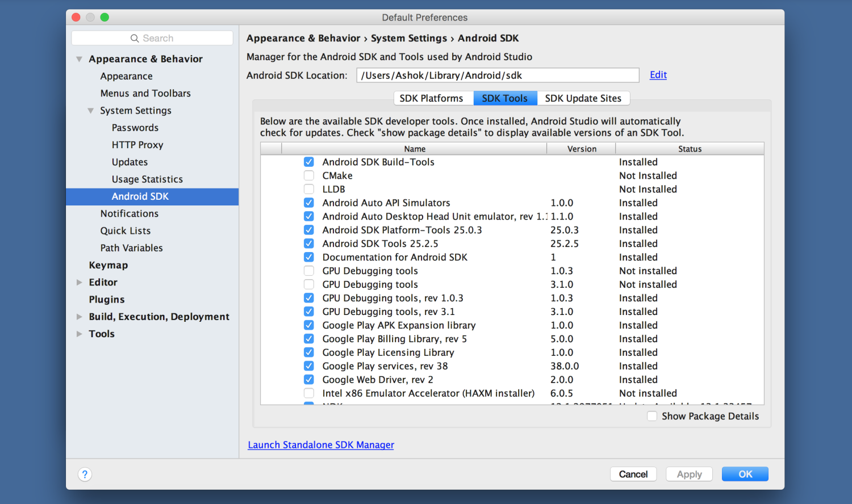Screen dimensions: 852x504
Task: Confirm with the OK button
Action: point(745,474)
